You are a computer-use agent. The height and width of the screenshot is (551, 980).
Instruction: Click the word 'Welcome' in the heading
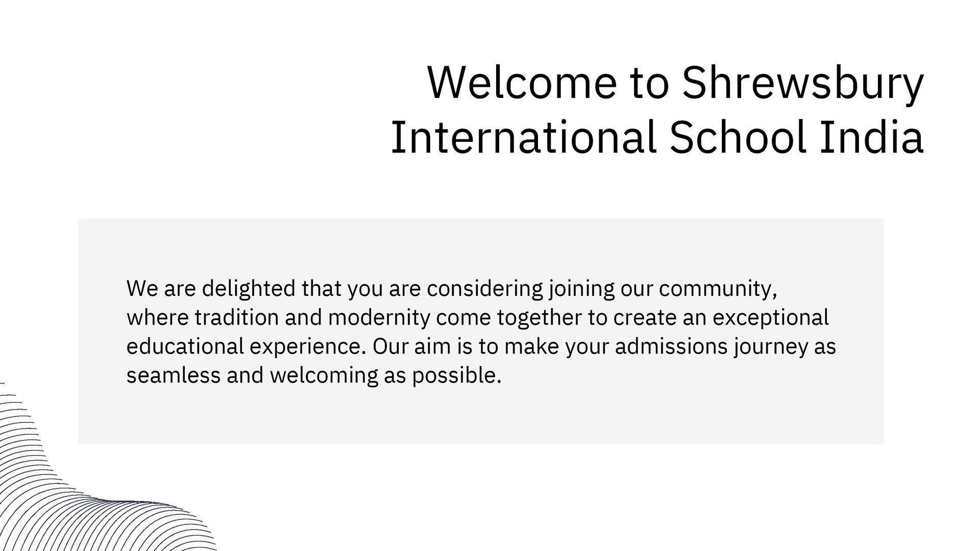523,82
